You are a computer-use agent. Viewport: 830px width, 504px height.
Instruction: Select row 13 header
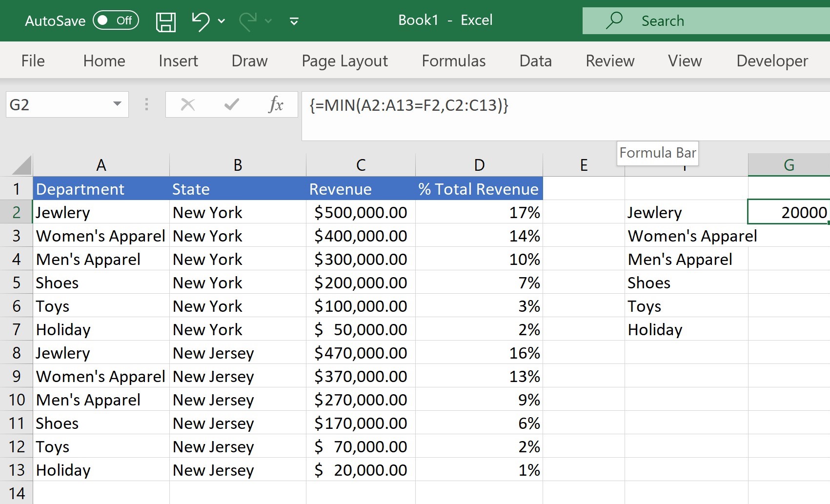(16, 470)
